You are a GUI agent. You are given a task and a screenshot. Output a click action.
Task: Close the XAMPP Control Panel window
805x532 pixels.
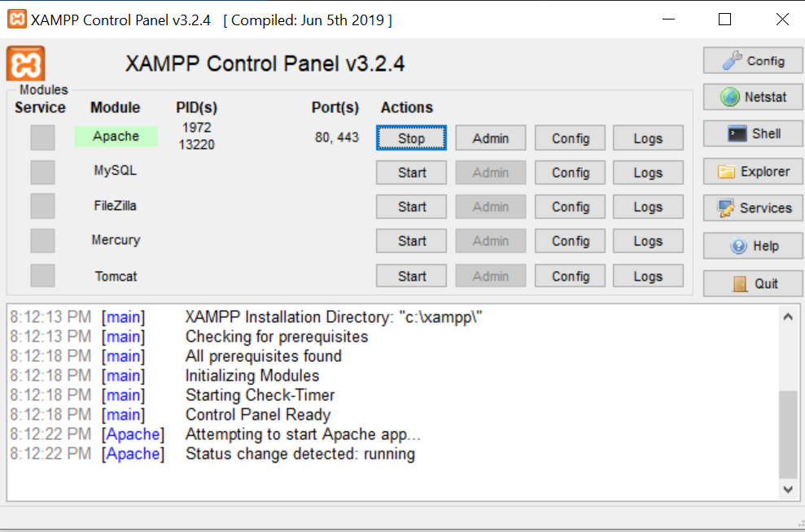(782, 20)
